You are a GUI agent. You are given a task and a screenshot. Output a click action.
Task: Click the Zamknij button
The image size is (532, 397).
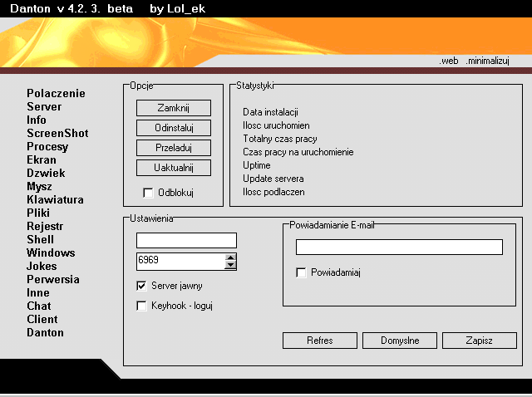(174, 108)
